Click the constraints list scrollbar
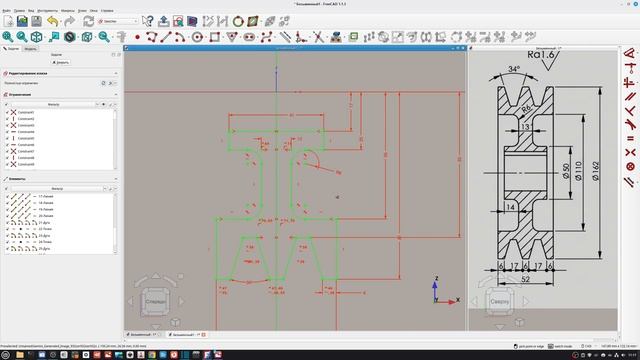 [x=115, y=139]
